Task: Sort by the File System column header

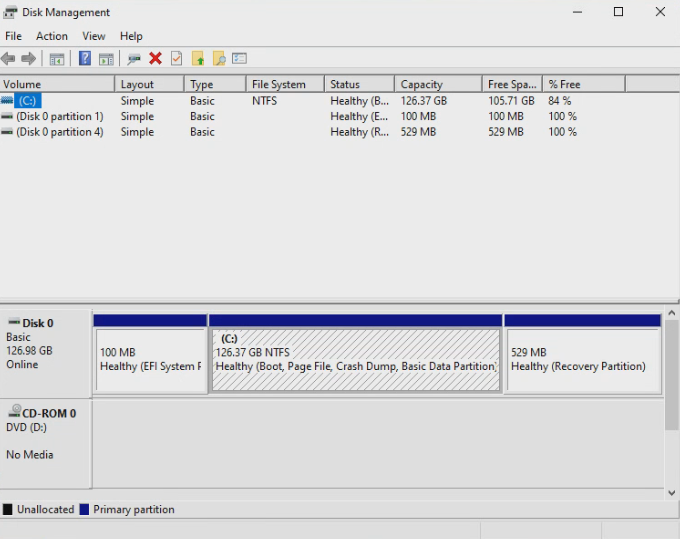Action: [x=285, y=84]
